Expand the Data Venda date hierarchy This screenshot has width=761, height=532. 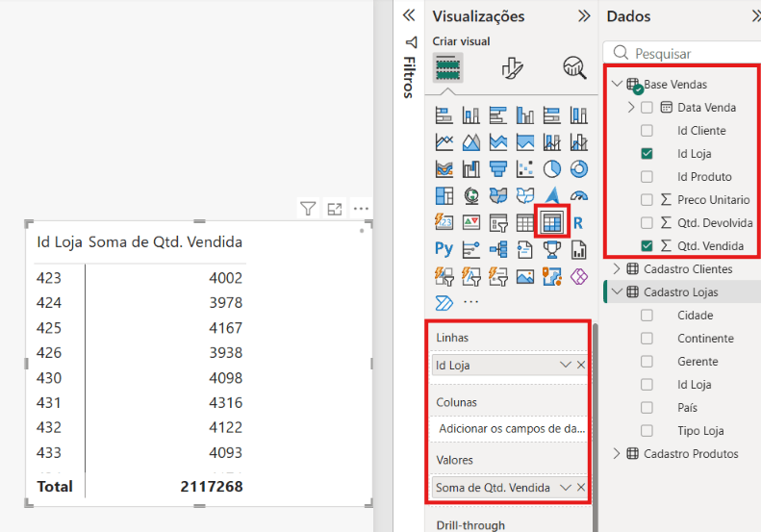coord(630,108)
